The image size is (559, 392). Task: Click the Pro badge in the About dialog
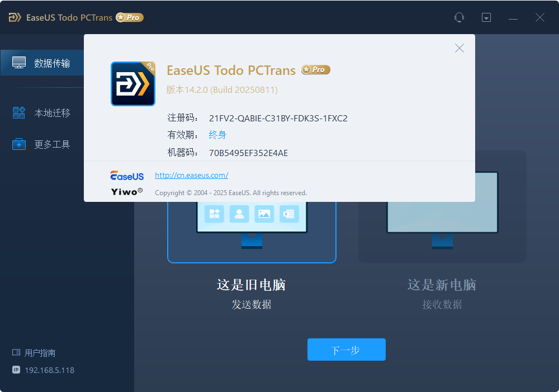[x=315, y=69]
